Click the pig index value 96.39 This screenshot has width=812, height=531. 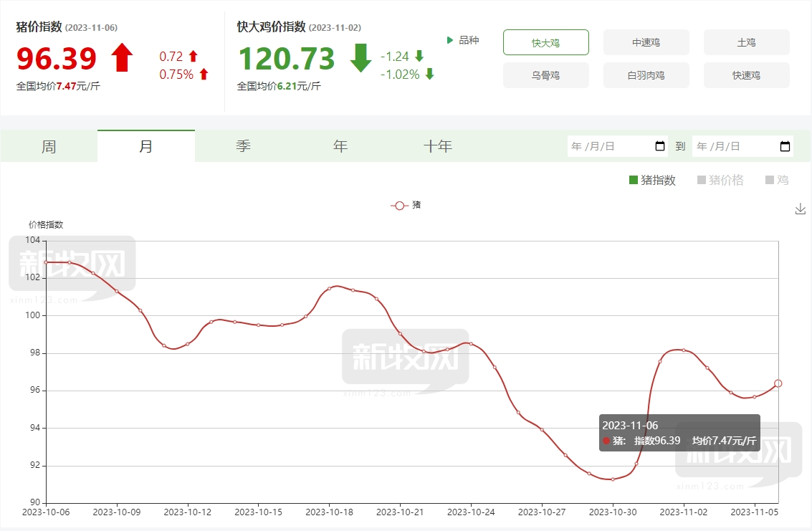(57, 58)
